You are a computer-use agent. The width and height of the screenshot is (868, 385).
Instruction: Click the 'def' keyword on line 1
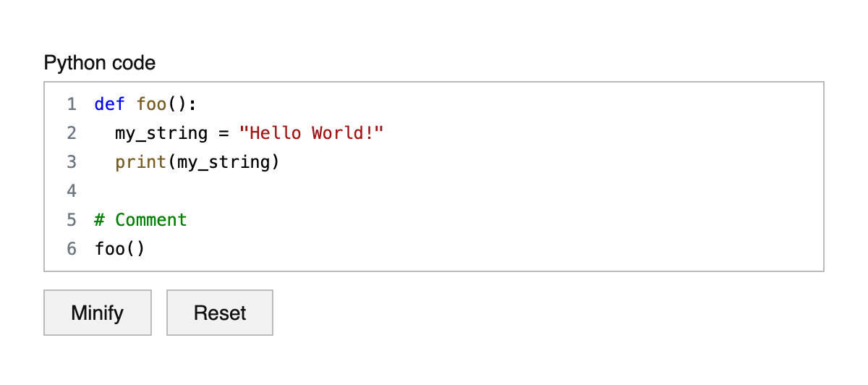[109, 104]
